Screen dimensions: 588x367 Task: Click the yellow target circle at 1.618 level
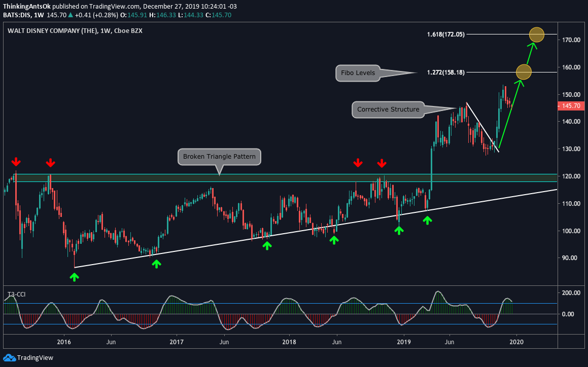click(537, 34)
